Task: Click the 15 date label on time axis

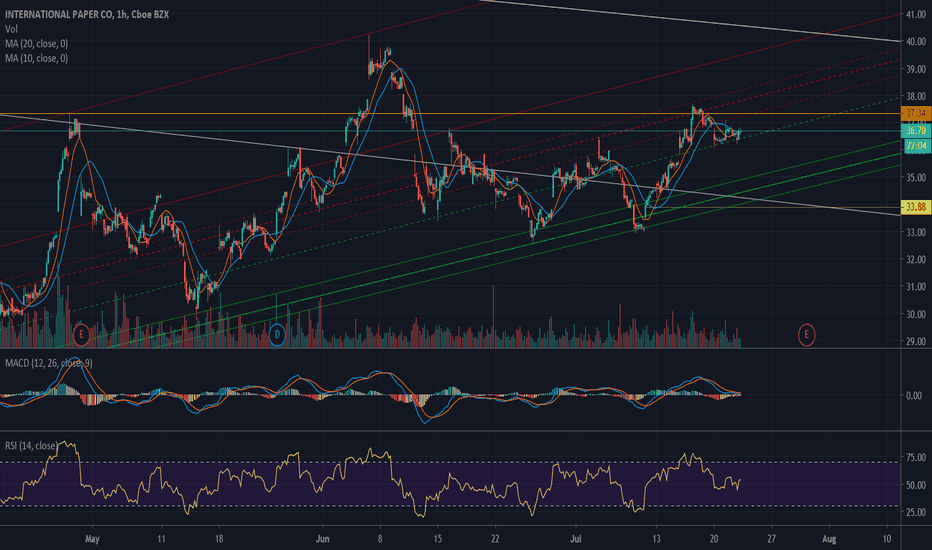Action: click(437, 539)
